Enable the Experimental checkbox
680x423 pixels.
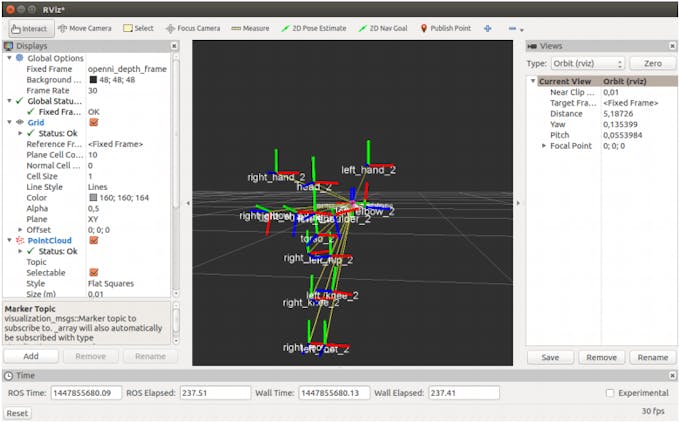[x=610, y=393]
